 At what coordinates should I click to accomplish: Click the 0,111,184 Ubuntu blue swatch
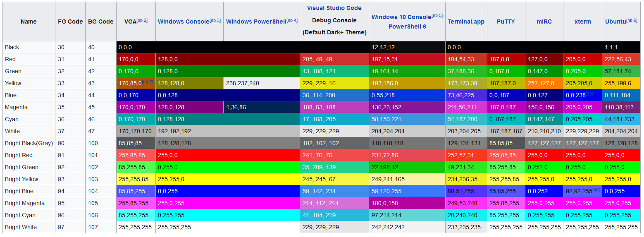[x=621, y=95]
